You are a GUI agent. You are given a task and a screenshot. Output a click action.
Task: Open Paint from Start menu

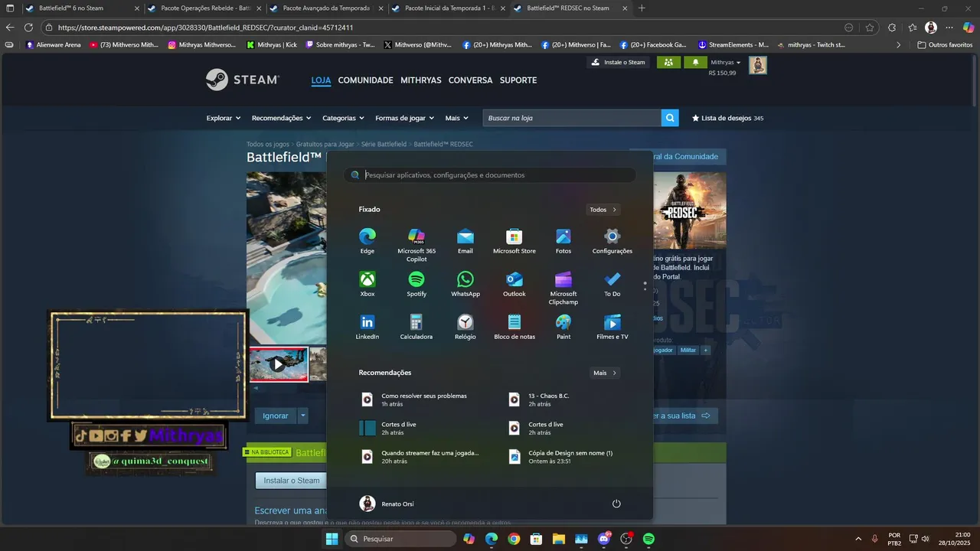[x=563, y=327]
